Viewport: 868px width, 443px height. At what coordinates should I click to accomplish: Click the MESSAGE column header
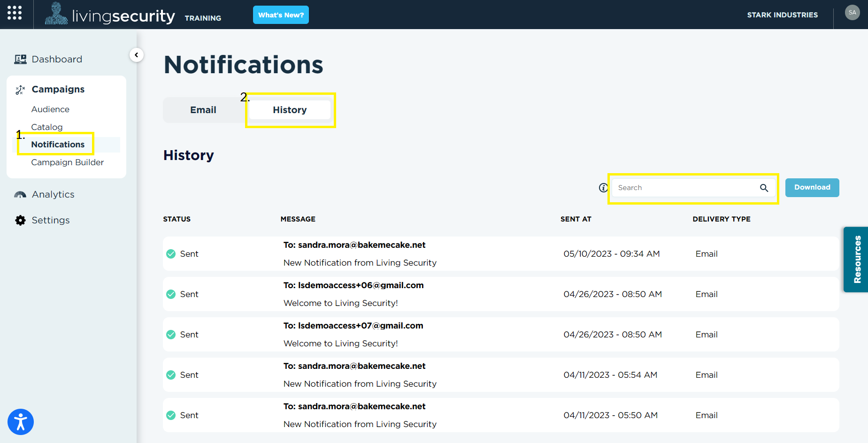tap(298, 219)
